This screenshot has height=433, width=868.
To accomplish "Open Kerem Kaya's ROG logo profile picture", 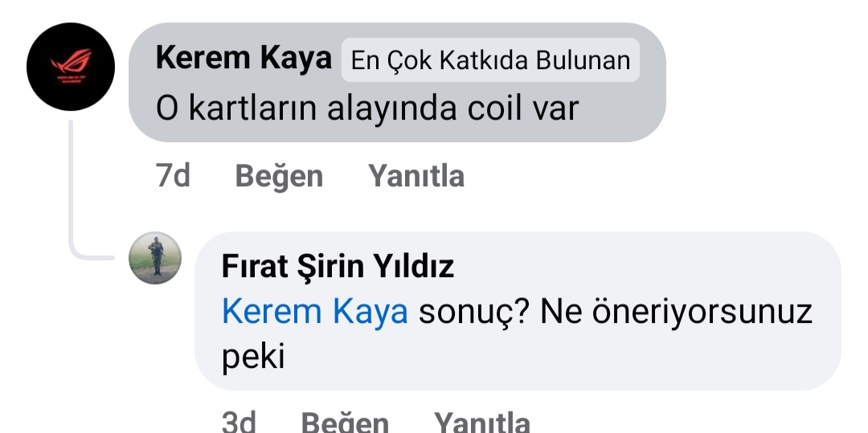I will [x=71, y=67].
